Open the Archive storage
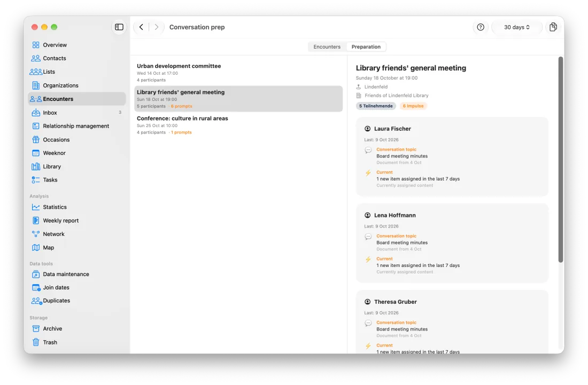Image resolution: width=588 pixels, height=385 pixels. (x=77, y=329)
